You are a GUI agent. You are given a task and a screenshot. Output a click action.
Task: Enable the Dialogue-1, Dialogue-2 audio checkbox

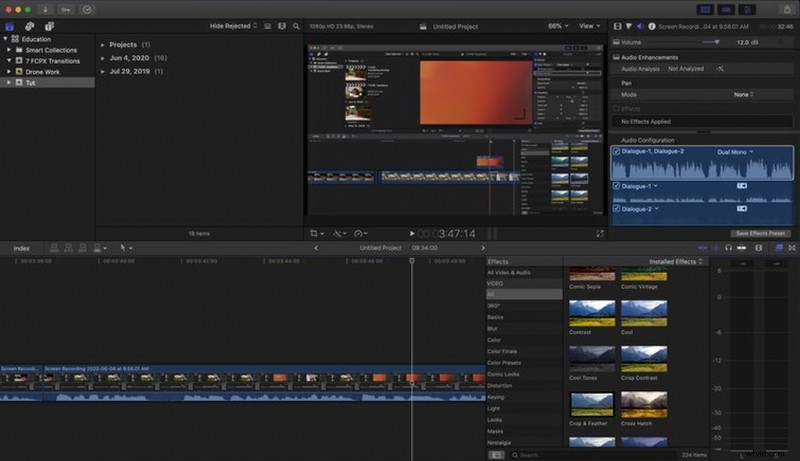click(x=616, y=151)
